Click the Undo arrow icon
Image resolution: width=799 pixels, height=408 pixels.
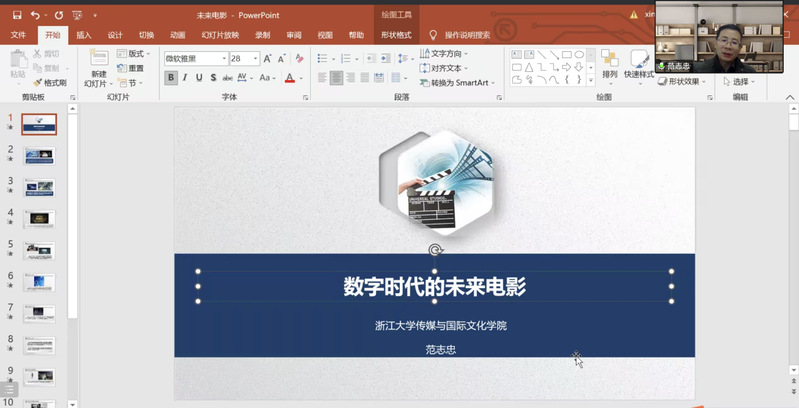tap(35, 15)
